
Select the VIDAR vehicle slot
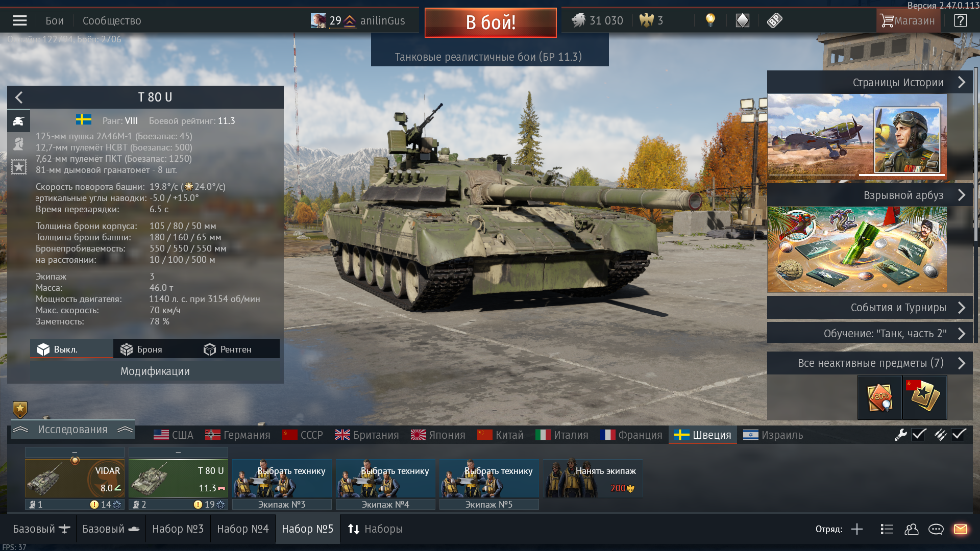click(75, 478)
